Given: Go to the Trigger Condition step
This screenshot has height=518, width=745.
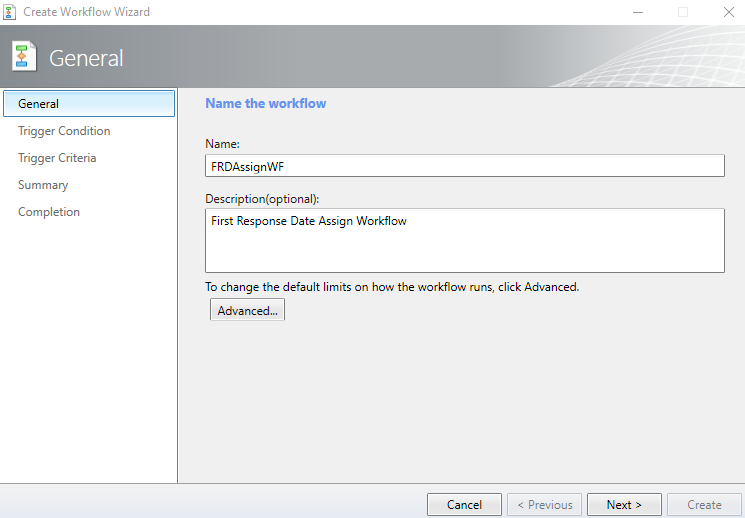Looking at the screenshot, I should 64,131.
